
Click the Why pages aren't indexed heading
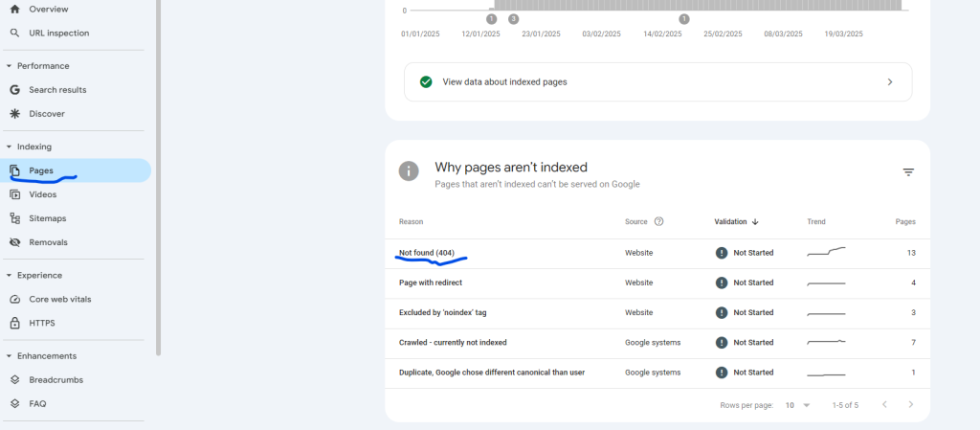[511, 168]
